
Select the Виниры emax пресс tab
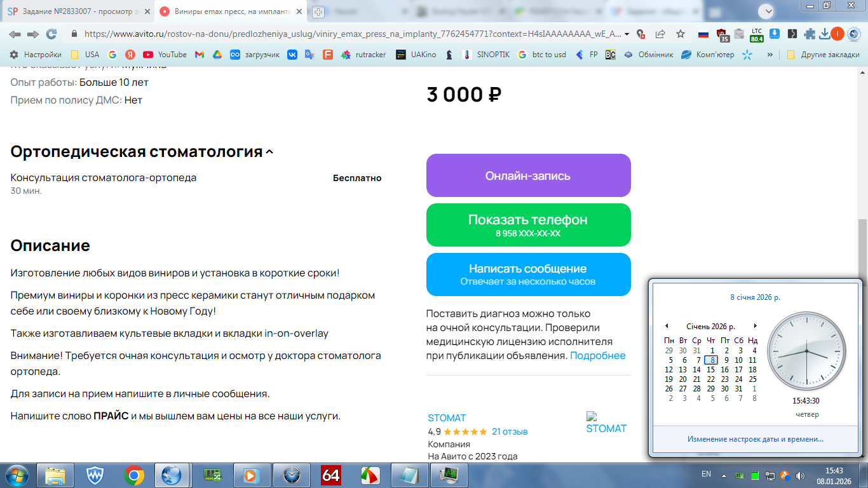(231, 11)
